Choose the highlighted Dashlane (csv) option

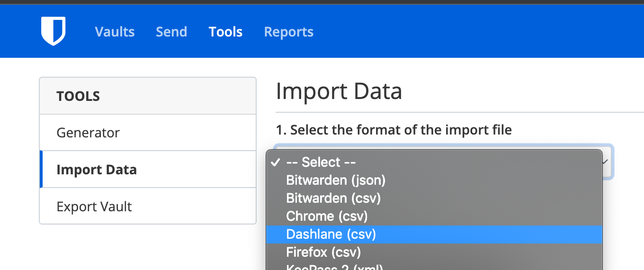331,234
